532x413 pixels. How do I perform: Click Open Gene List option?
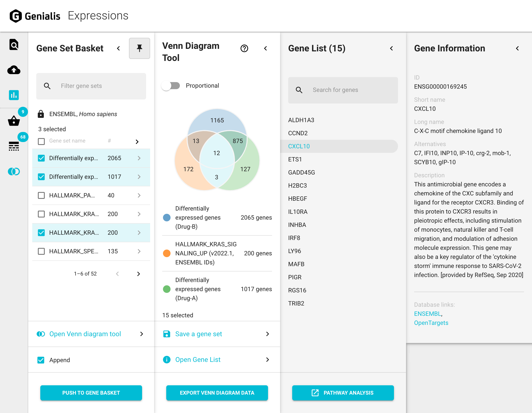[x=198, y=360]
